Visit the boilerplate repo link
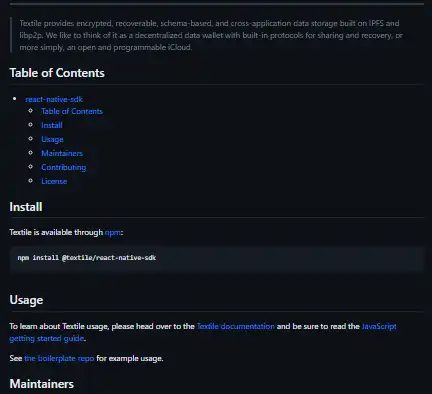 (59, 358)
